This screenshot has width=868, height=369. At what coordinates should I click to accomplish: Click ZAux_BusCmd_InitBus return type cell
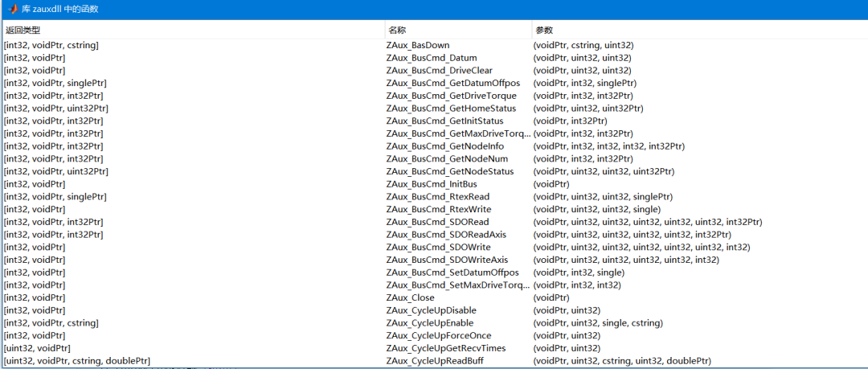[x=35, y=184]
